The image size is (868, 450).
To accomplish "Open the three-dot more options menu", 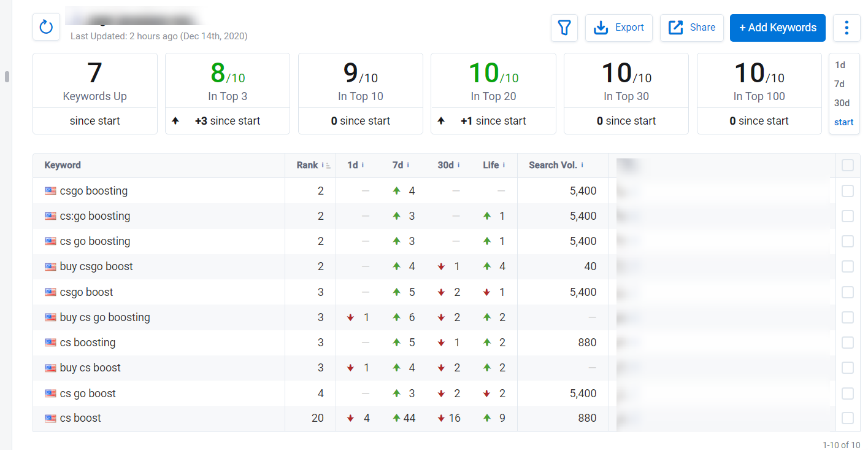I will 847,28.
